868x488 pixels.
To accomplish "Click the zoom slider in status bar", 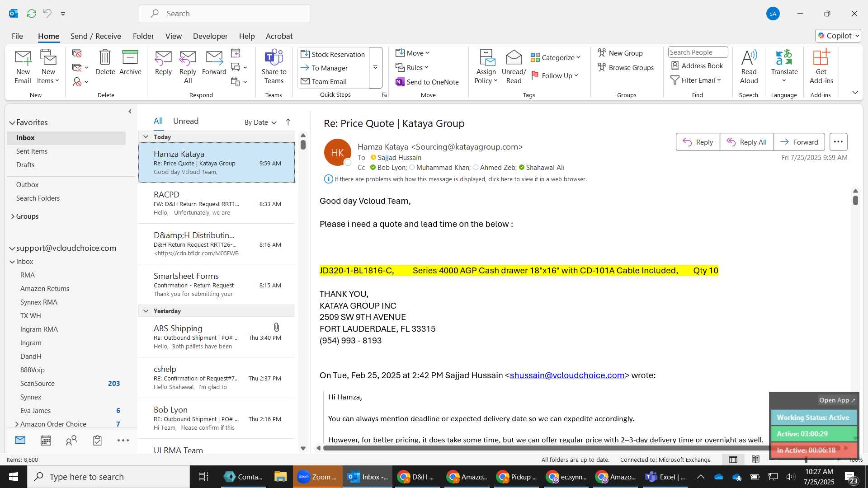I will pos(806,460).
